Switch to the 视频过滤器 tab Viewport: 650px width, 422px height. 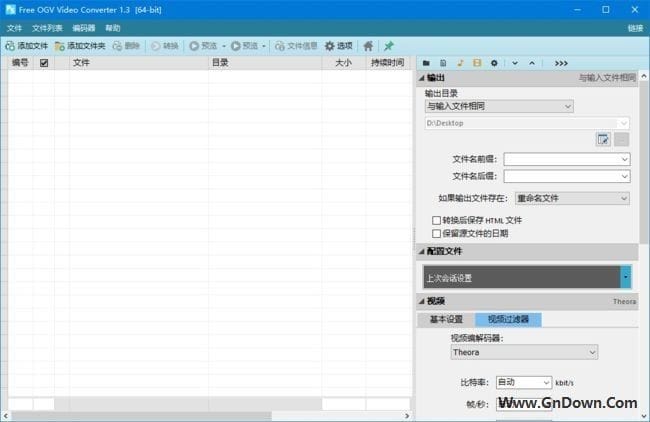pyautogui.click(x=508, y=319)
